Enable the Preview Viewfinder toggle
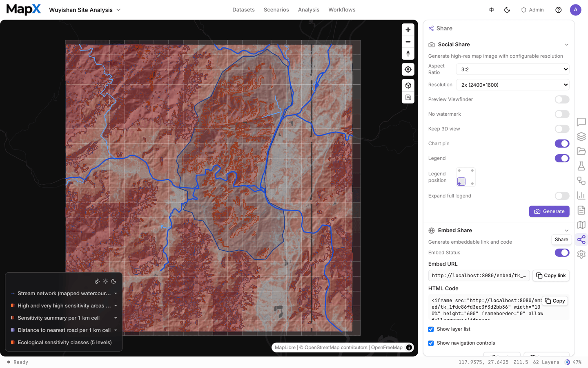 [x=562, y=99]
